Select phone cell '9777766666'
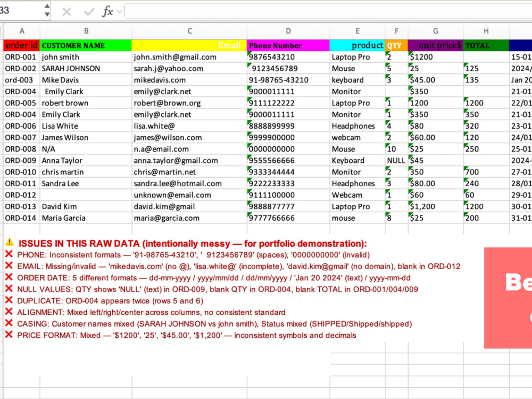Image resolution: width=532 pixels, height=399 pixels. click(288, 218)
